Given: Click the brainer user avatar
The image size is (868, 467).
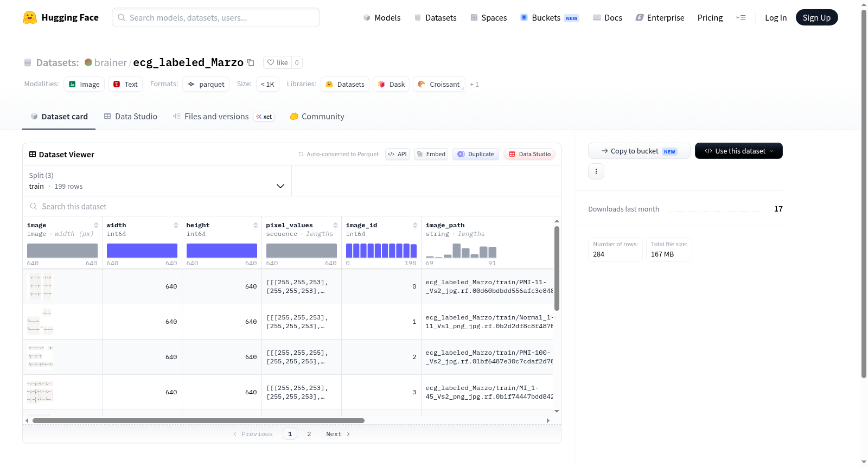Looking at the screenshot, I should tap(88, 62).
